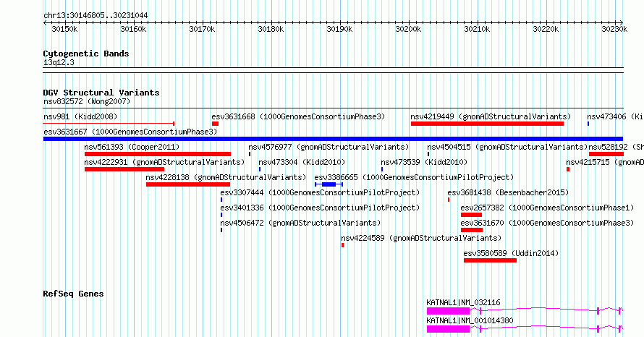
Task: Click the 30180k ruler tick label
Action: 271,29
